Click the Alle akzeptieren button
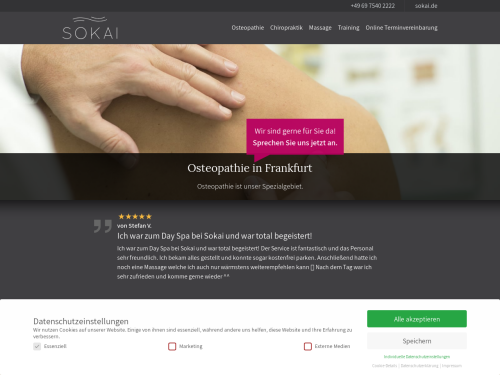The image size is (500, 375). coord(417,319)
